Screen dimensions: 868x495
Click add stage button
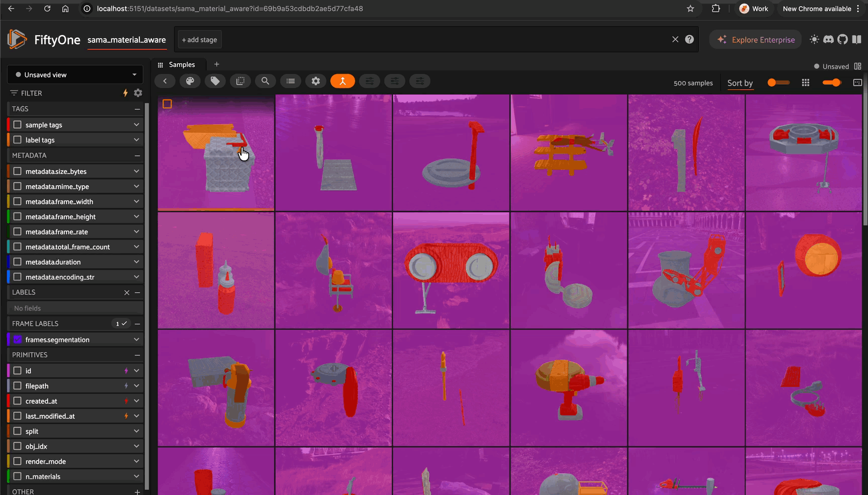coord(200,40)
